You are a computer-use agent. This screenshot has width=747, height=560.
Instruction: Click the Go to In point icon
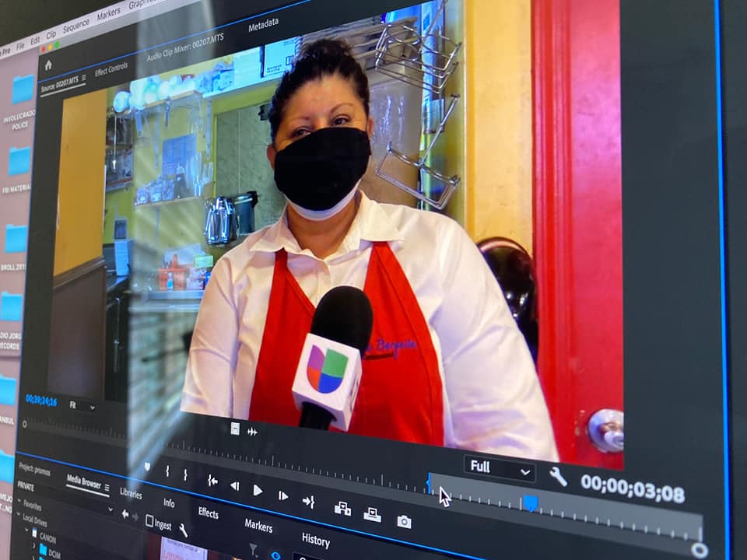coord(212,481)
